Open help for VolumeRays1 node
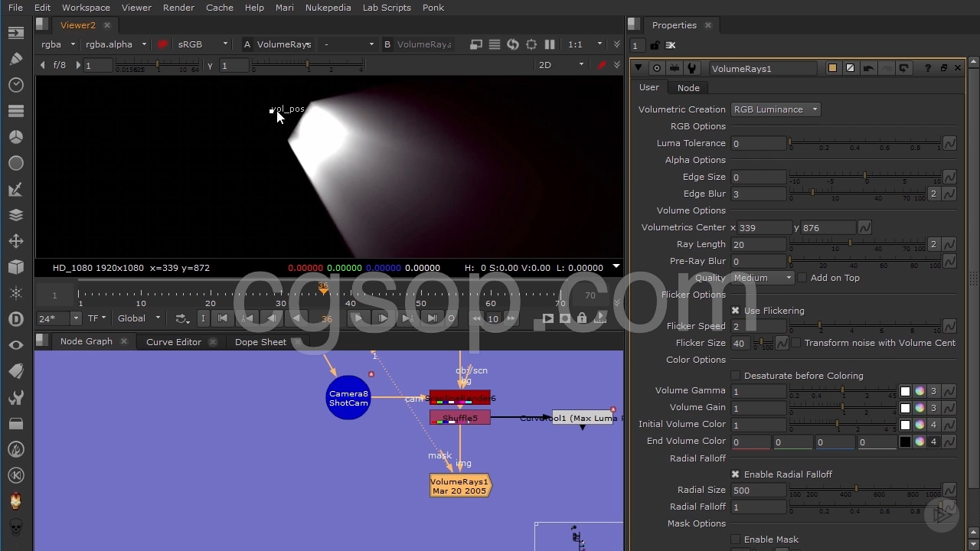 (928, 68)
